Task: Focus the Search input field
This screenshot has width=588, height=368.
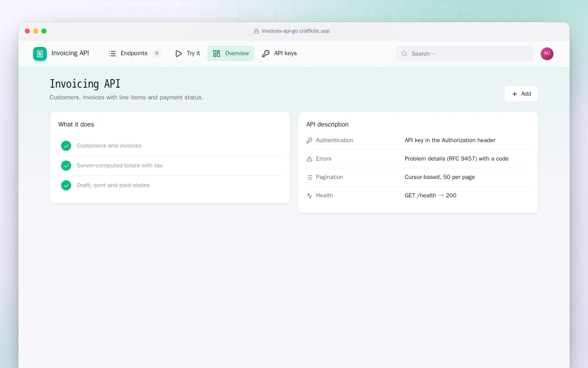Action: 465,54
